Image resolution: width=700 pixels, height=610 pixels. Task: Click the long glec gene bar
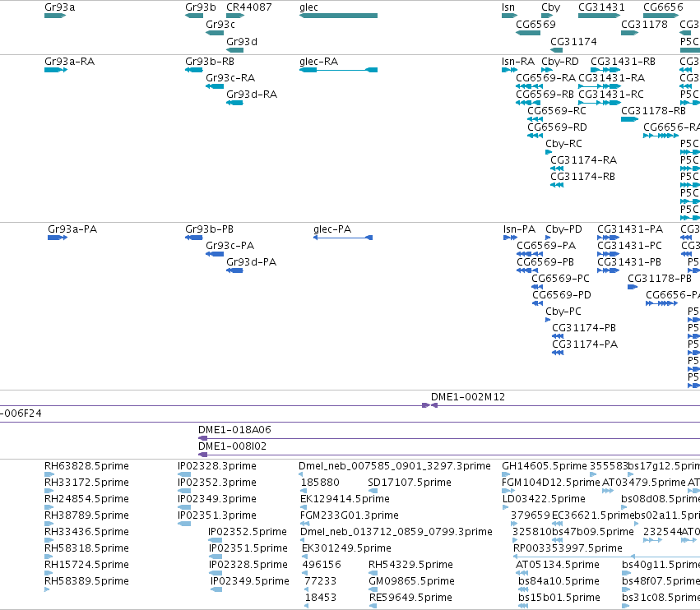tap(338, 16)
